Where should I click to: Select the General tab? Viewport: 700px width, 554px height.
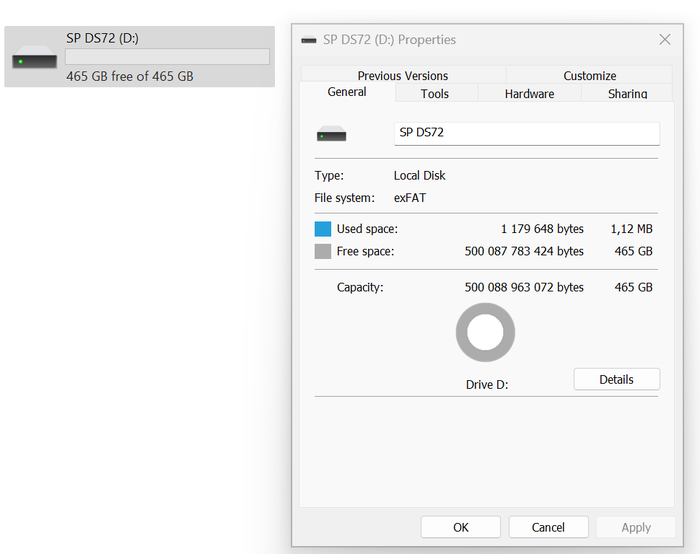coord(347,92)
